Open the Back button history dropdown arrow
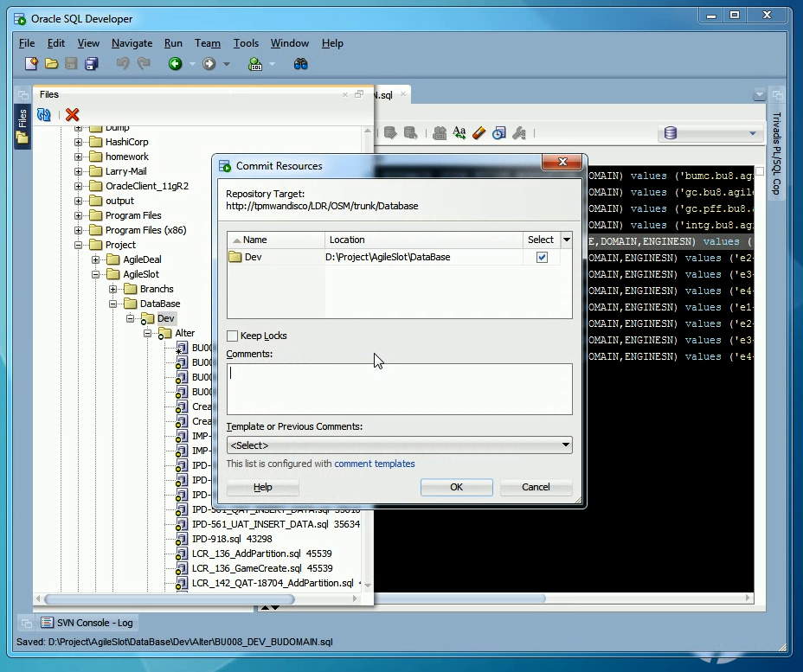 click(x=192, y=64)
